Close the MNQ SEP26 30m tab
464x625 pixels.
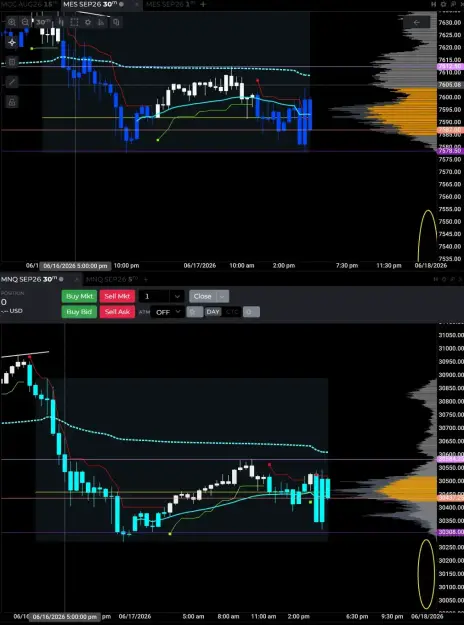[76, 279]
